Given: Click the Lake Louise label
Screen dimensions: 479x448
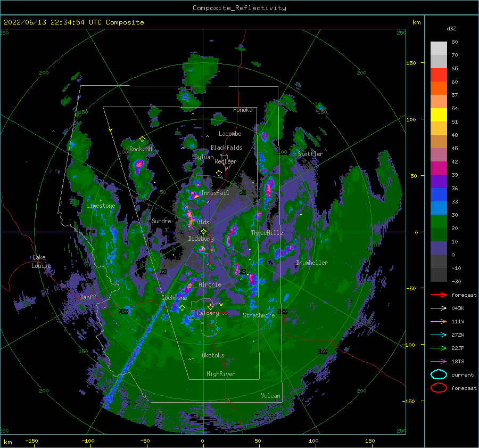Looking at the screenshot, I should pos(42,262).
